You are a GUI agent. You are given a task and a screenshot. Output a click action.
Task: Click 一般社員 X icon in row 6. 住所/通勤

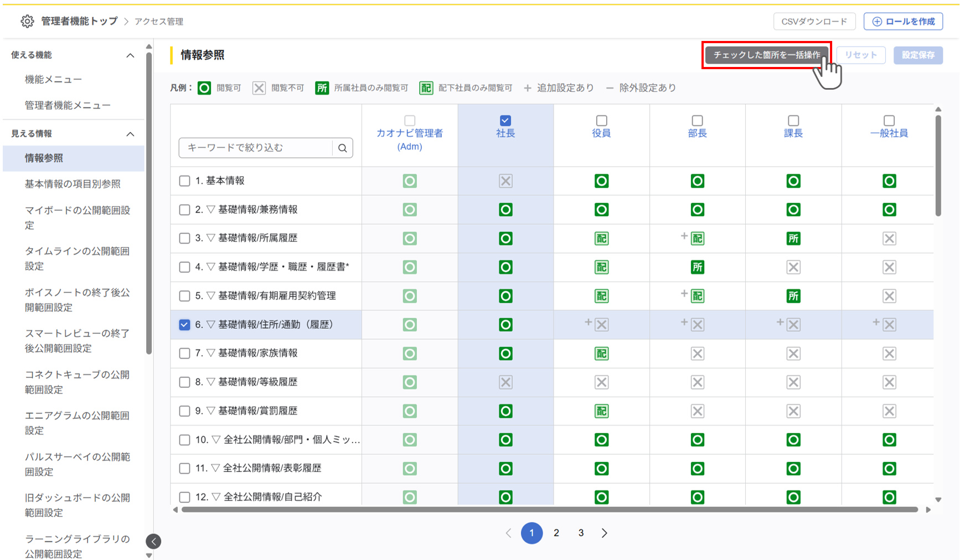point(890,325)
